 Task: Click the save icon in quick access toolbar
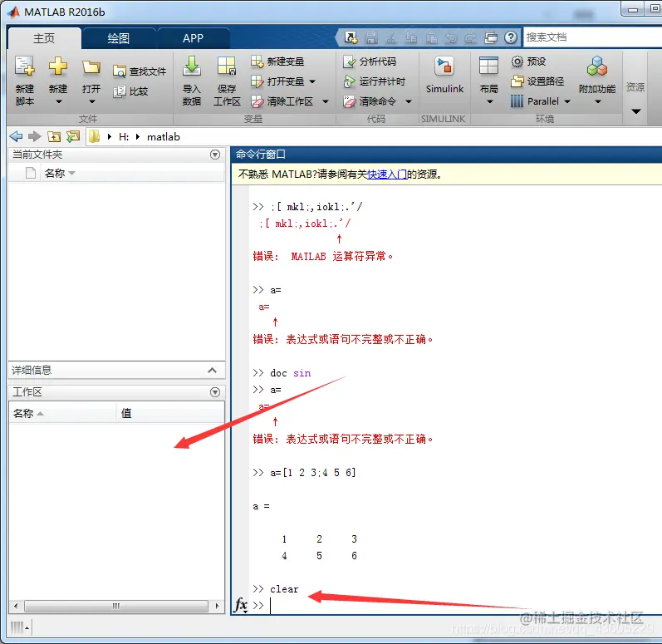371,37
